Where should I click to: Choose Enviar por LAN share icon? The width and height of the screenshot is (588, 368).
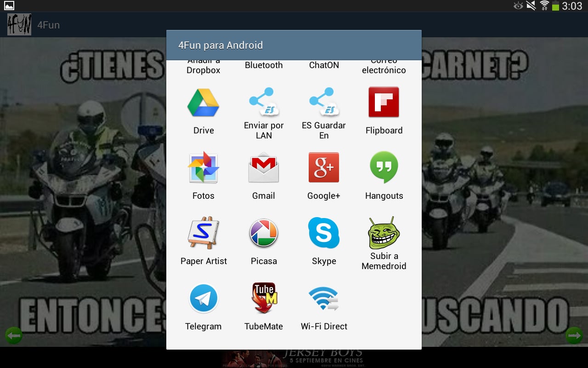[x=264, y=102]
